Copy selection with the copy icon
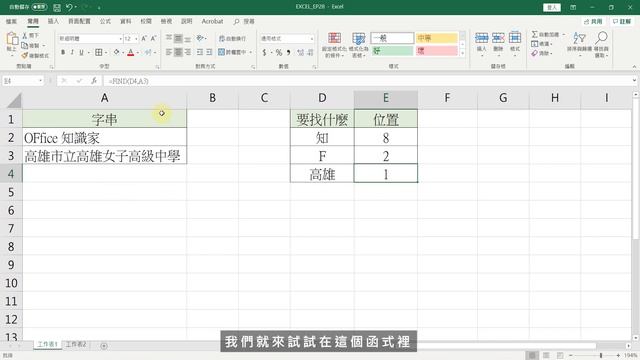The width and height of the screenshot is (640, 360). pos(25,45)
